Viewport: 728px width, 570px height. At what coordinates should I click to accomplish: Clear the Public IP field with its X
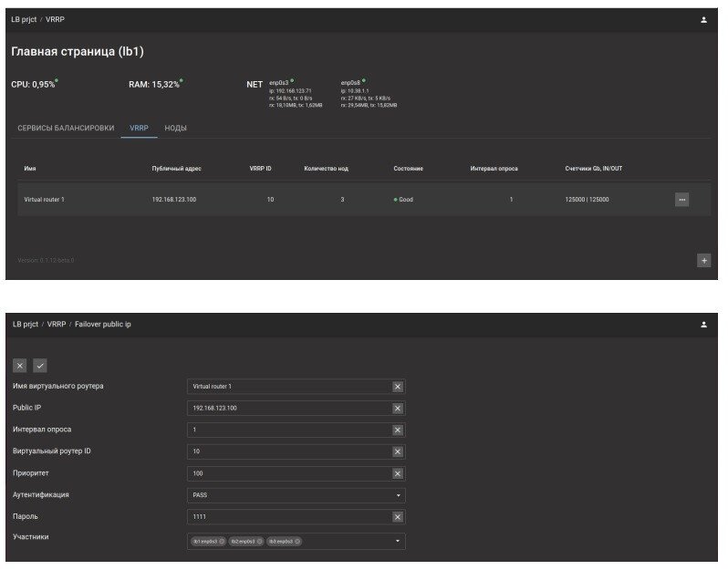397,408
